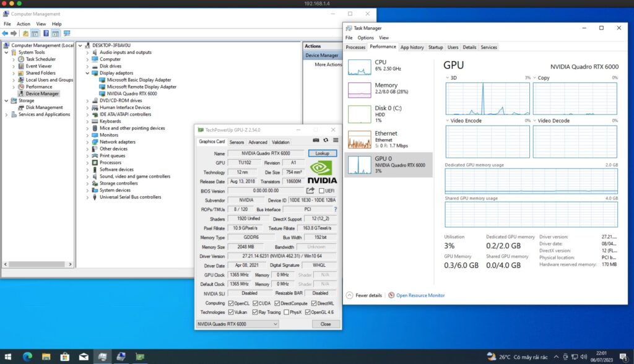This screenshot has height=364, width=634.
Task: Select Event Viewer in the tree
Action: click(x=39, y=66)
